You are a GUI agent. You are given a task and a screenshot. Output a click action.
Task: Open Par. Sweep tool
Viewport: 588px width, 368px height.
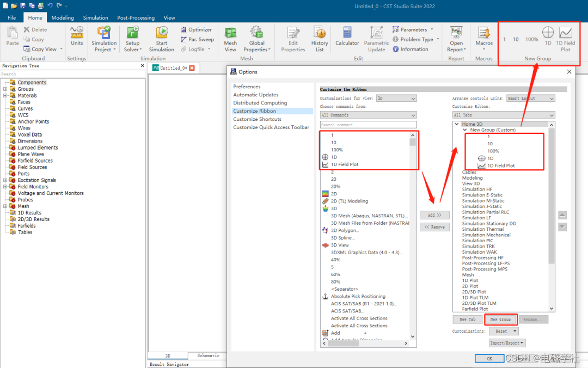click(197, 39)
